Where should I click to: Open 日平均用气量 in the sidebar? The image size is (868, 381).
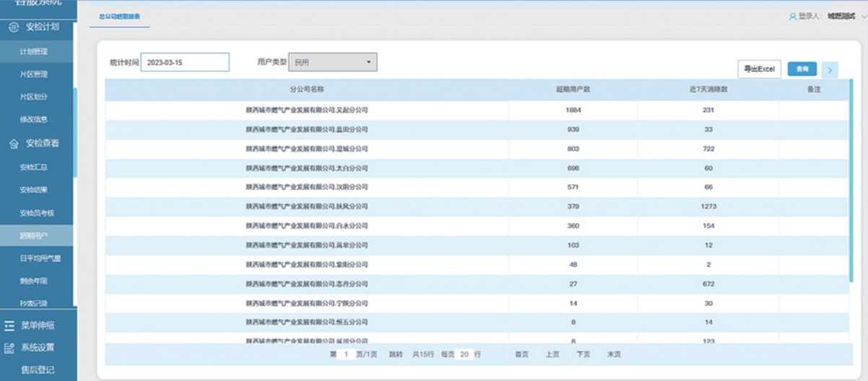tap(40, 257)
